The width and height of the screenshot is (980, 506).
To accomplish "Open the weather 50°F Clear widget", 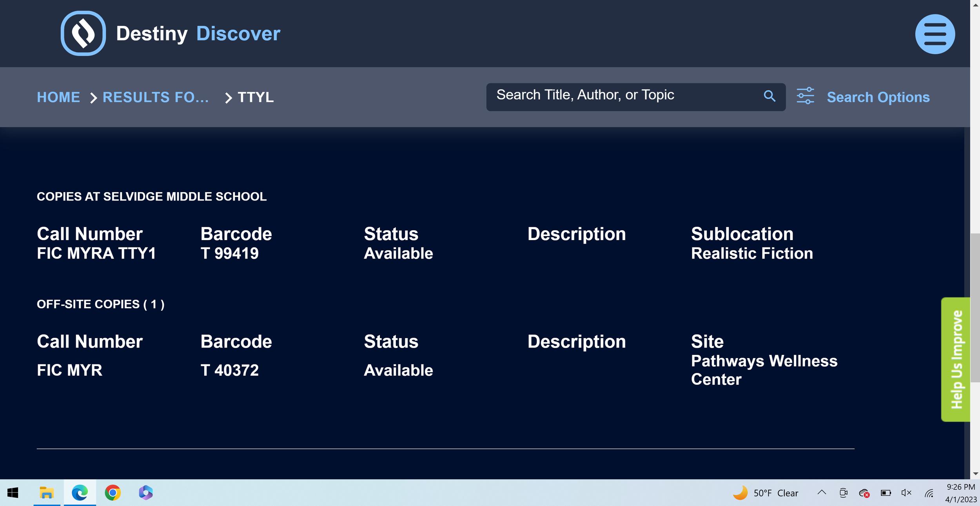I will tap(766, 493).
